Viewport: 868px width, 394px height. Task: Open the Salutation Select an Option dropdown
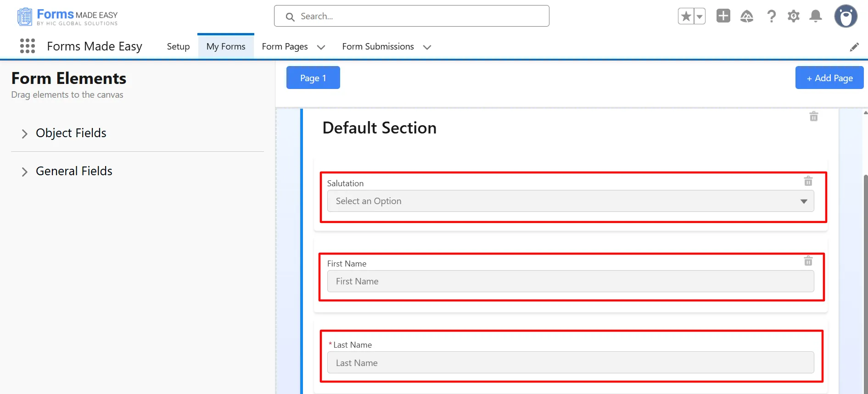tap(570, 201)
